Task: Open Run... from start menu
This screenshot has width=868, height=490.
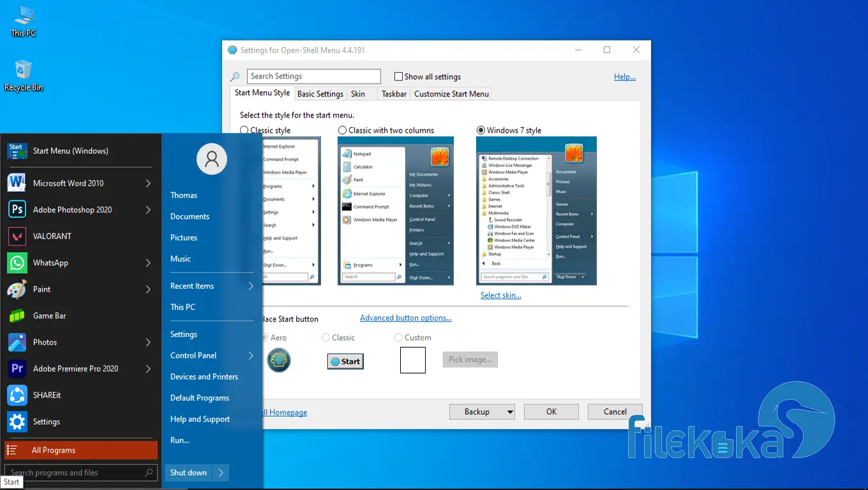Action: click(180, 440)
